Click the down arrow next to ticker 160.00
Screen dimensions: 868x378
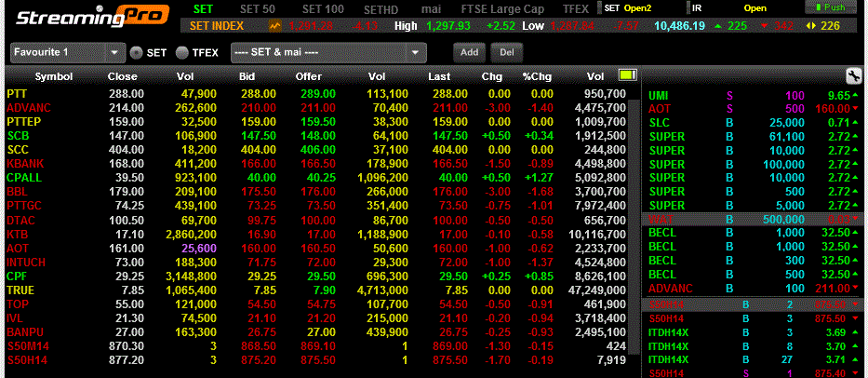click(x=856, y=109)
